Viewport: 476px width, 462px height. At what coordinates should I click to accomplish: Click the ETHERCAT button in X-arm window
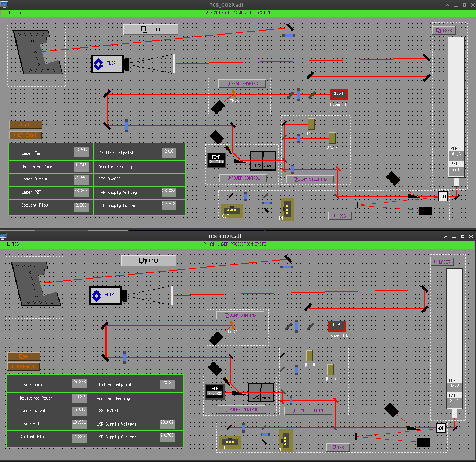25,135
